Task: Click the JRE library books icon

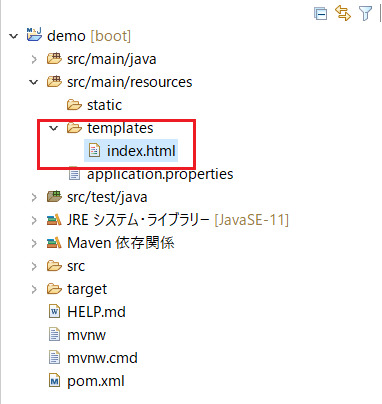Action: click(x=54, y=220)
